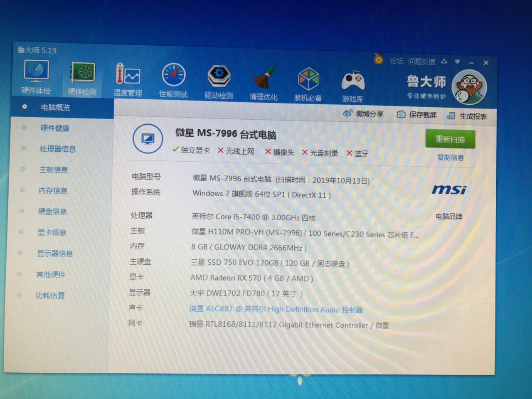This screenshot has width=532, height=399.
Task: Open 驱动检测 driver detection icon
Action: click(x=219, y=82)
